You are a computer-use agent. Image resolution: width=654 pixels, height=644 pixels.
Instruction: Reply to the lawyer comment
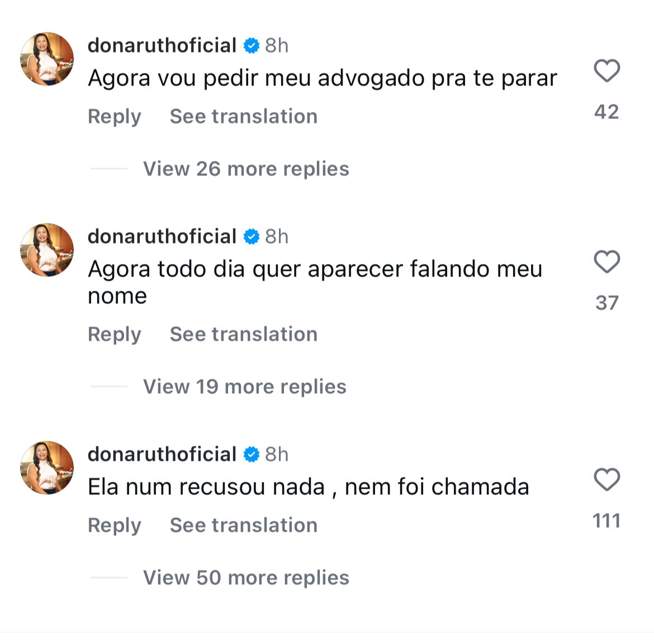pyautogui.click(x=114, y=116)
